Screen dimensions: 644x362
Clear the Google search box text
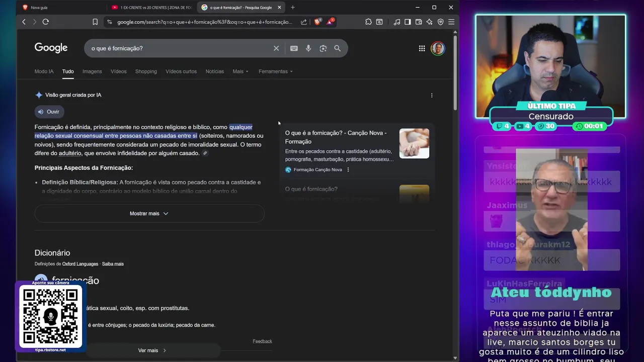click(x=276, y=48)
